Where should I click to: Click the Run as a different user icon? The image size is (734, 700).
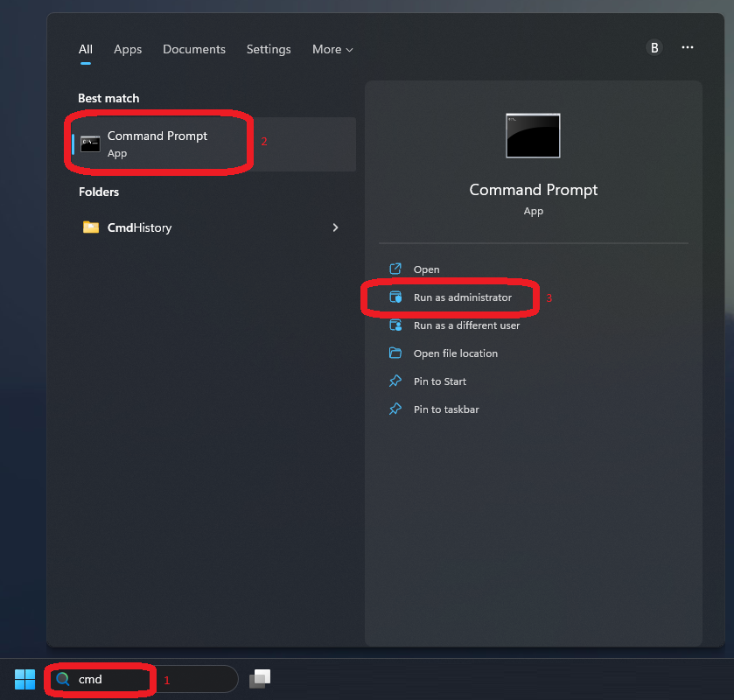coord(395,325)
